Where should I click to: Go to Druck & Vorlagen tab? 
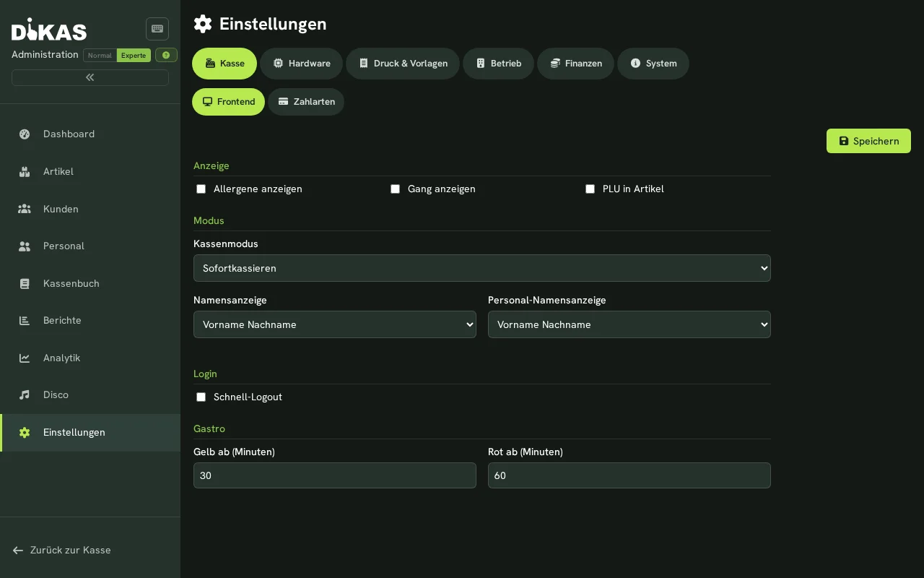[x=403, y=64]
